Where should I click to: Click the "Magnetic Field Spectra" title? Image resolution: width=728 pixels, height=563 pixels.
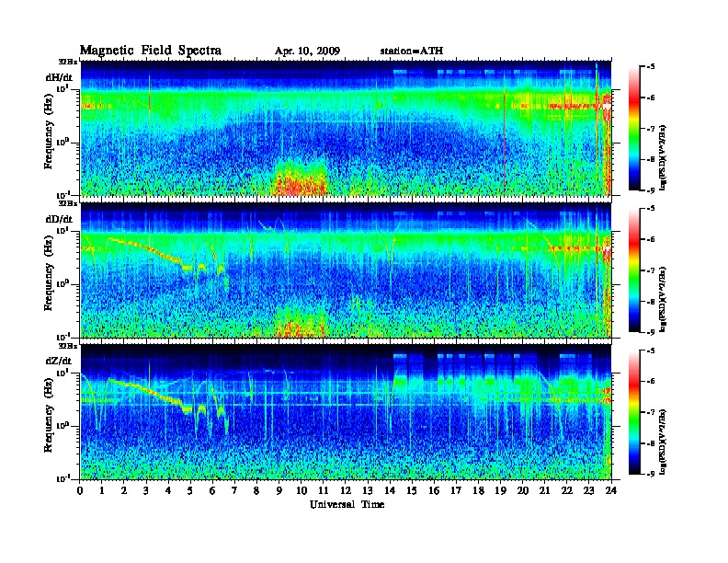(x=150, y=51)
